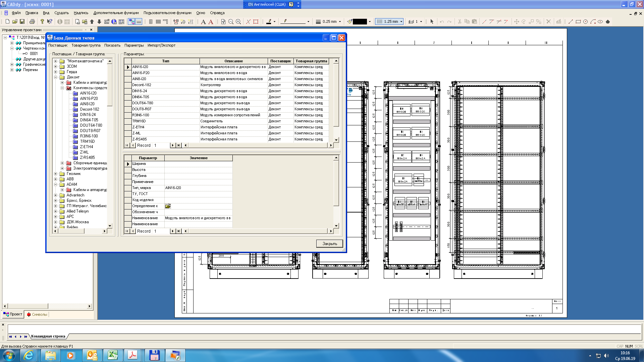The image size is (644, 362).
Task: Open the Импорт/Экспорт menu
Action: point(161,45)
